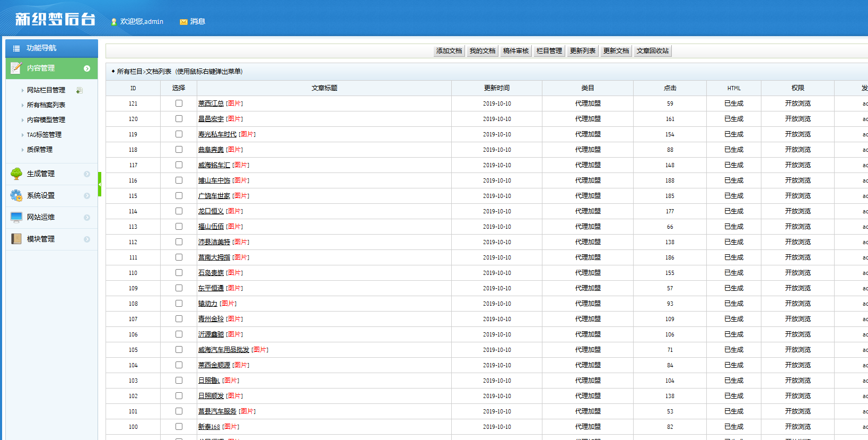The height and width of the screenshot is (440, 868).
Task: Open the 寿光私车时代 article link
Action: pos(217,134)
